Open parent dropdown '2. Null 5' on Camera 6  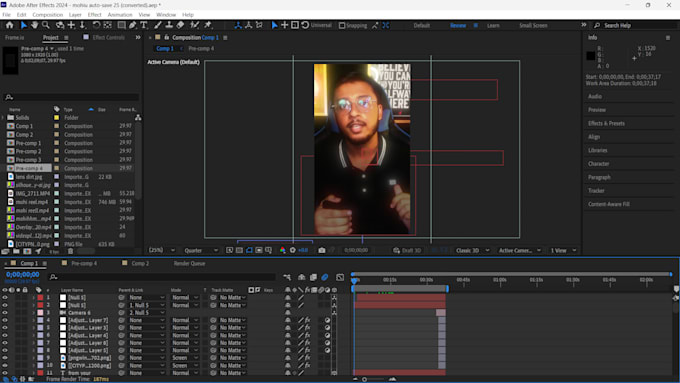[147, 313]
